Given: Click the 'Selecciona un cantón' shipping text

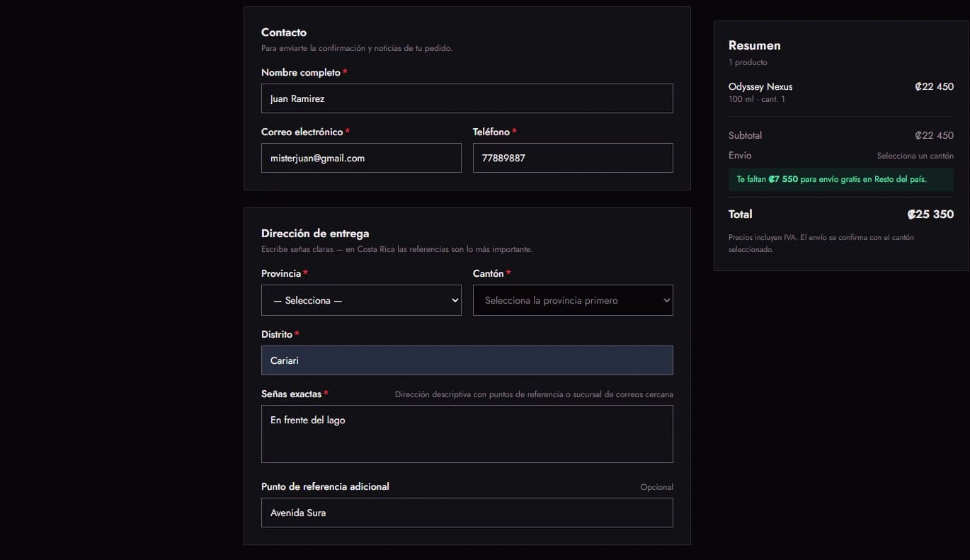Looking at the screenshot, I should (x=915, y=156).
